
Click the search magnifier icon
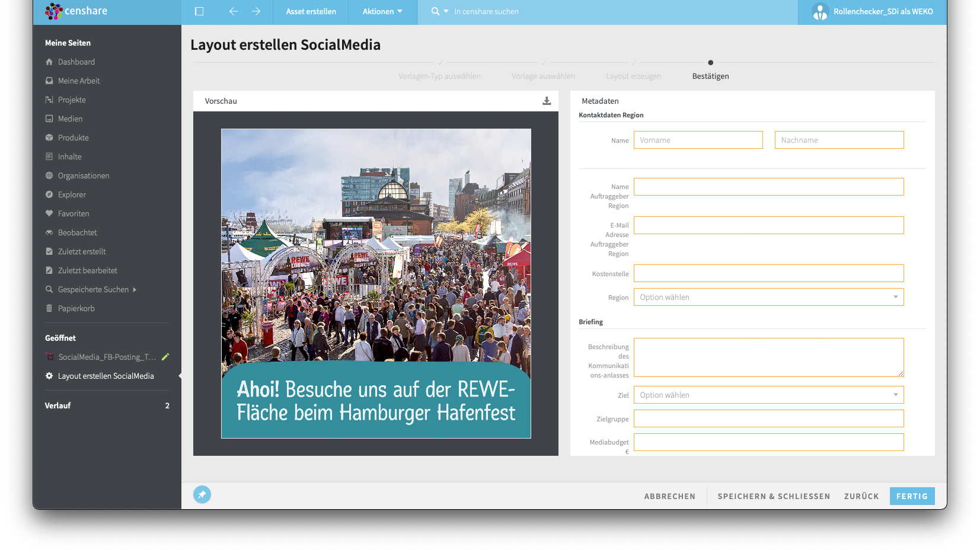(x=436, y=11)
